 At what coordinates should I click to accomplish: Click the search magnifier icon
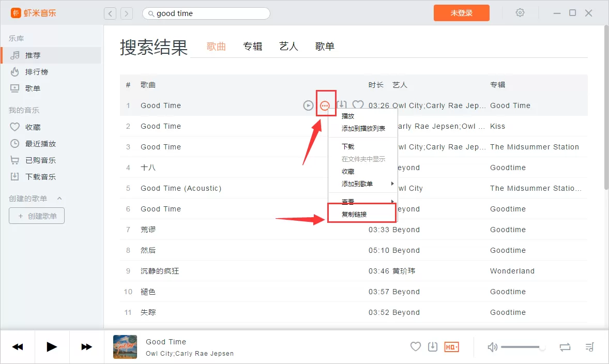point(151,13)
